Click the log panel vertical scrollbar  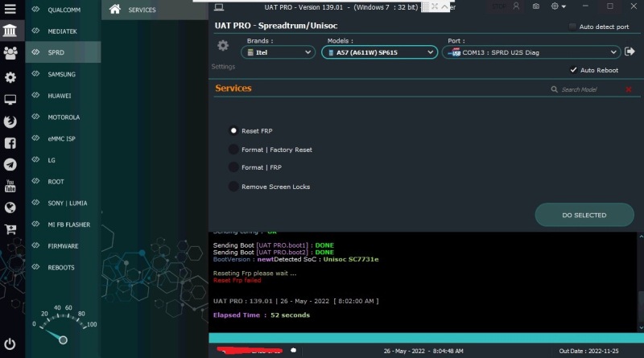(641, 282)
